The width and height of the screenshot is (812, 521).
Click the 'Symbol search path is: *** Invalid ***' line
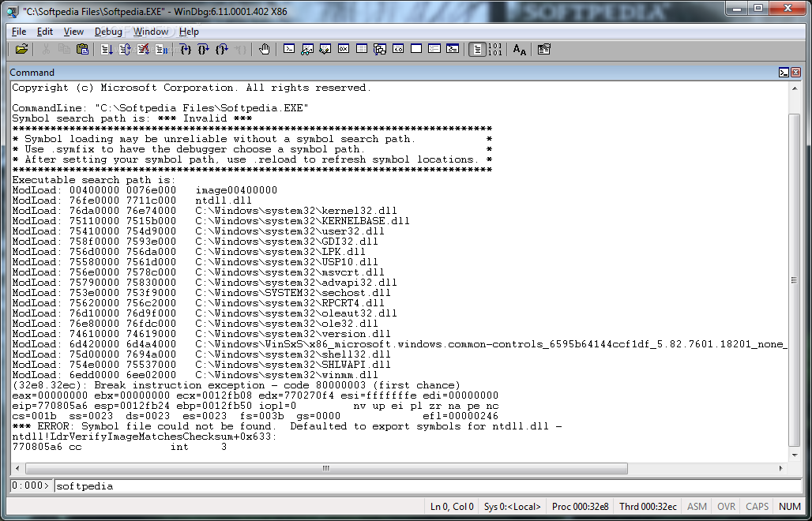(132, 118)
